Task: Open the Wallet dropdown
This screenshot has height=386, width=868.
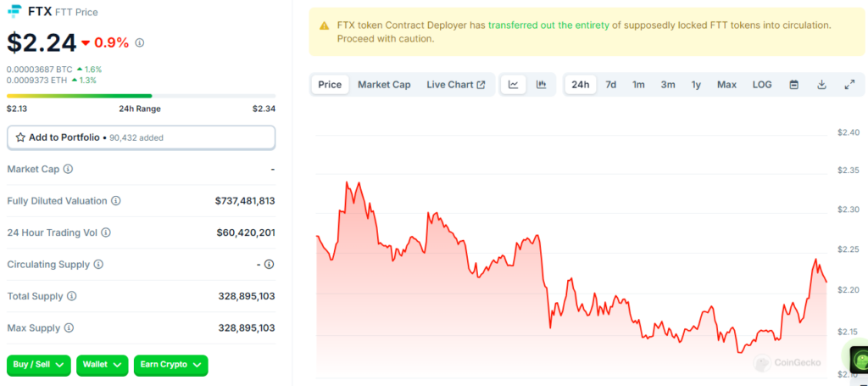Action: 102,365
